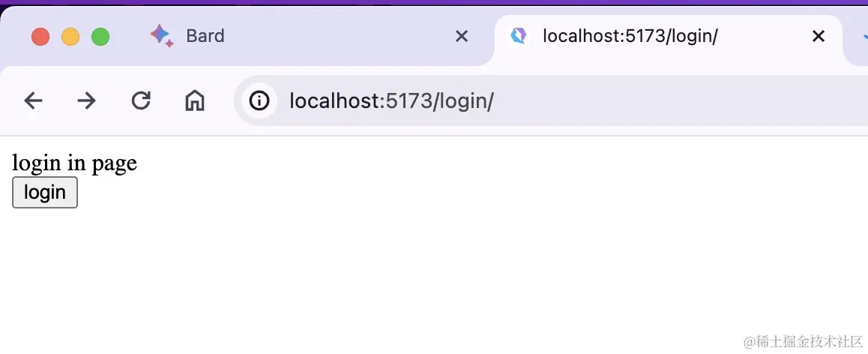Click the Bard sparkle favicon
This screenshot has width=868, height=354.
[161, 36]
